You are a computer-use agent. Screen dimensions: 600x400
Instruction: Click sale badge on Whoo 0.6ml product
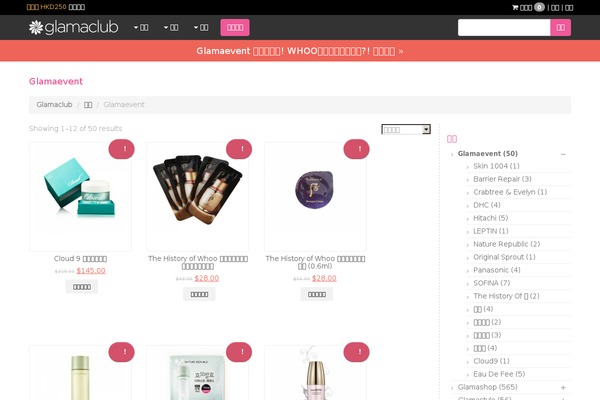(357, 149)
